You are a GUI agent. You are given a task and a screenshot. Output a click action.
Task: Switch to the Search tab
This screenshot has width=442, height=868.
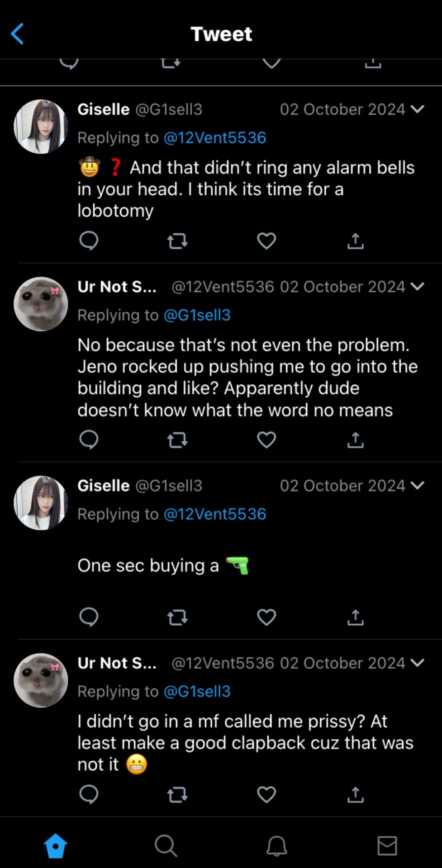click(166, 845)
